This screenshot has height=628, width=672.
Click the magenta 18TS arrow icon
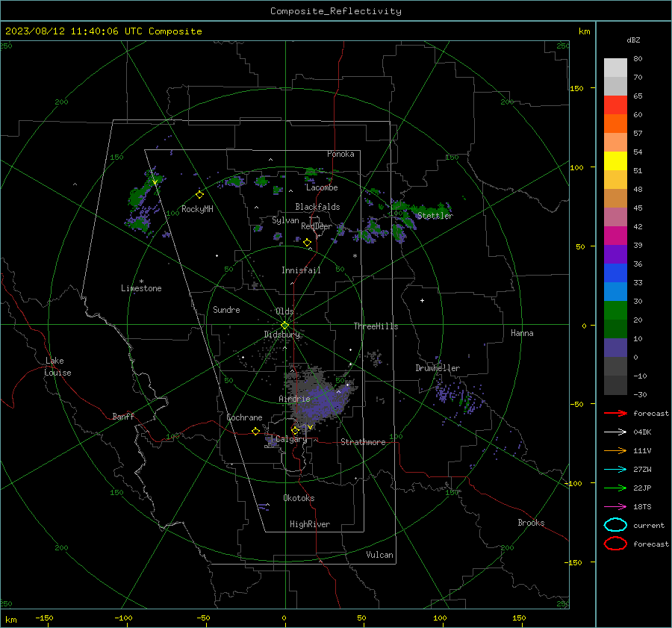615,507
